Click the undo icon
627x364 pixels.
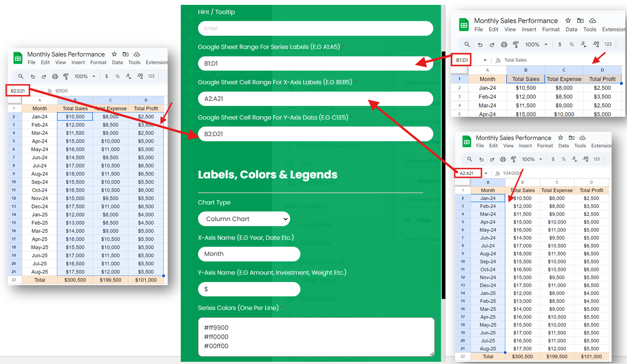pos(480,44)
